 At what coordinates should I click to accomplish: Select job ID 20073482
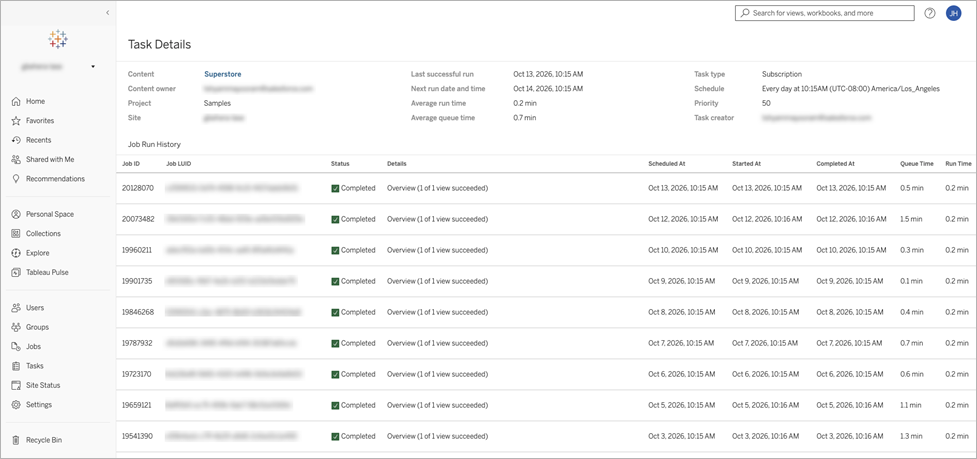138,219
